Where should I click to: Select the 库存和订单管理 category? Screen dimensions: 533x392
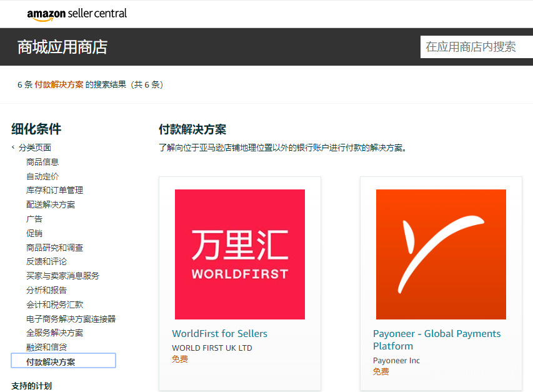click(x=55, y=190)
